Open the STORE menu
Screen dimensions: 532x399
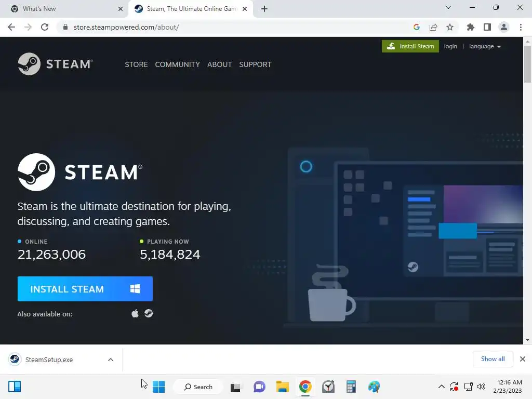point(136,64)
